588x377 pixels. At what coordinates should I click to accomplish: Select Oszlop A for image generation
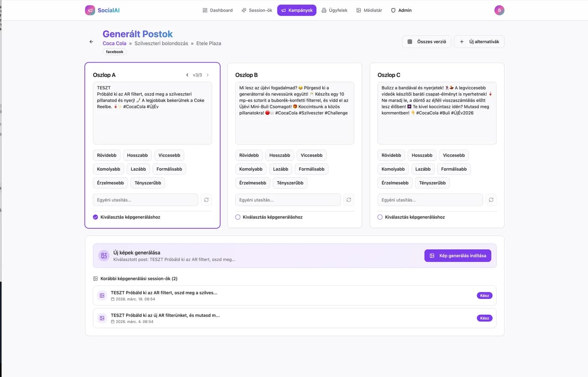point(95,217)
